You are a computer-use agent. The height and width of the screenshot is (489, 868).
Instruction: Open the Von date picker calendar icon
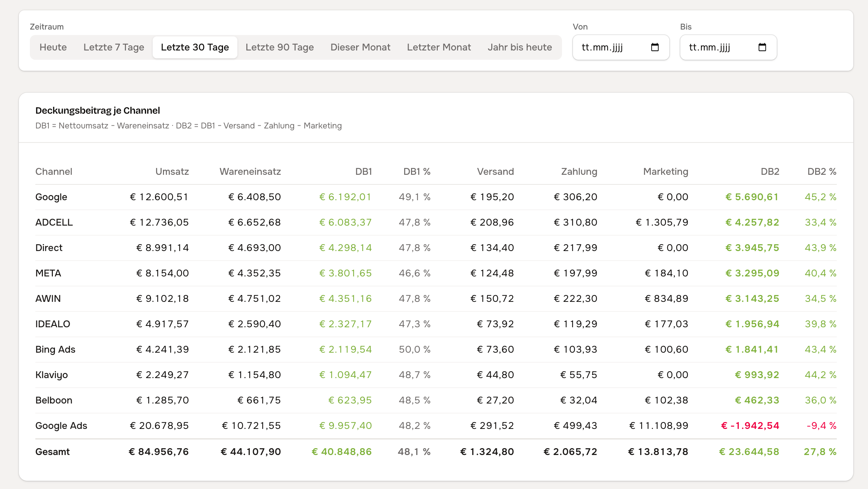click(x=655, y=47)
